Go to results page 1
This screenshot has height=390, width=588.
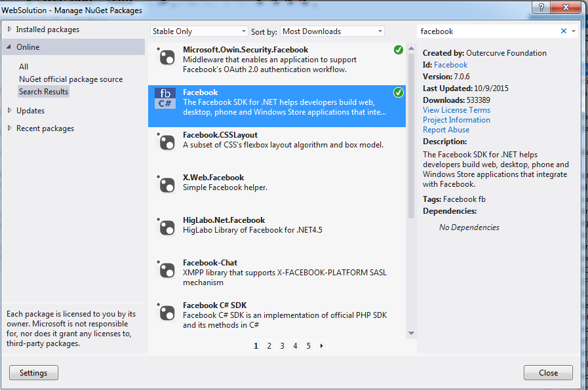256,345
